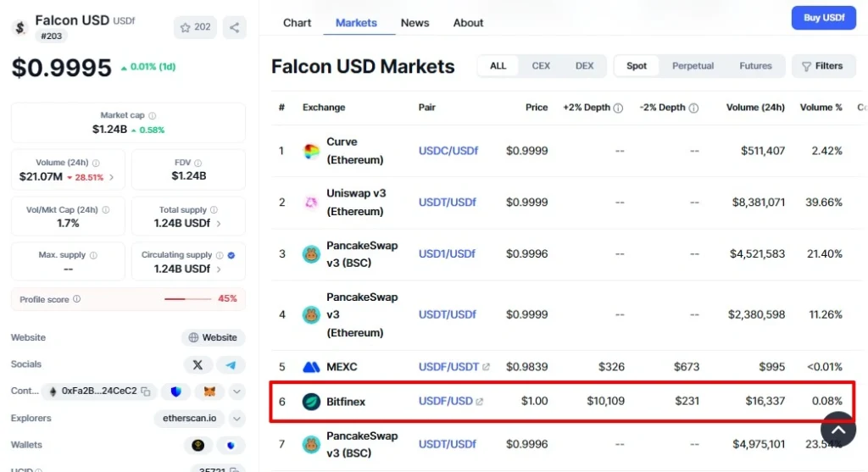Click the #203 rank badge
This screenshot has width=868, height=472.
tap(52, 36)
